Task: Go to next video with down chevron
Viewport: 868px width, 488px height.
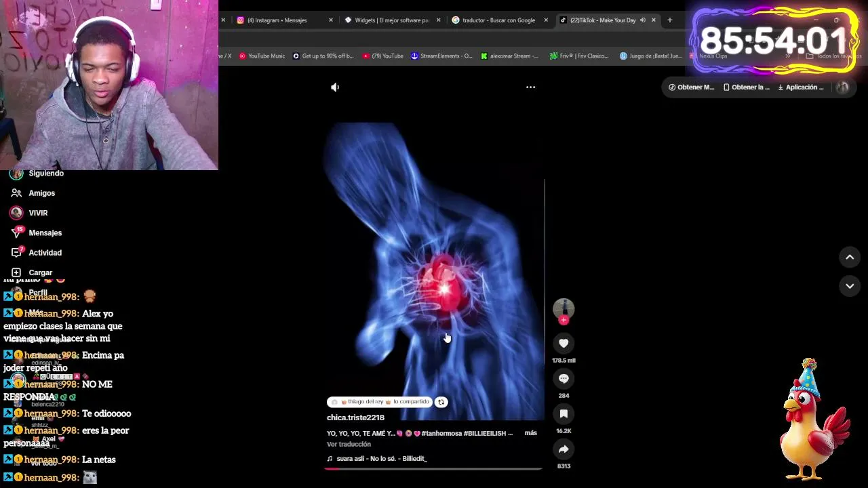Action: [850, 286]
